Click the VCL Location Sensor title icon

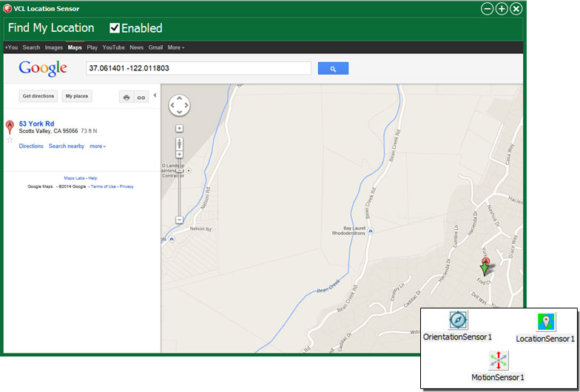7,9
